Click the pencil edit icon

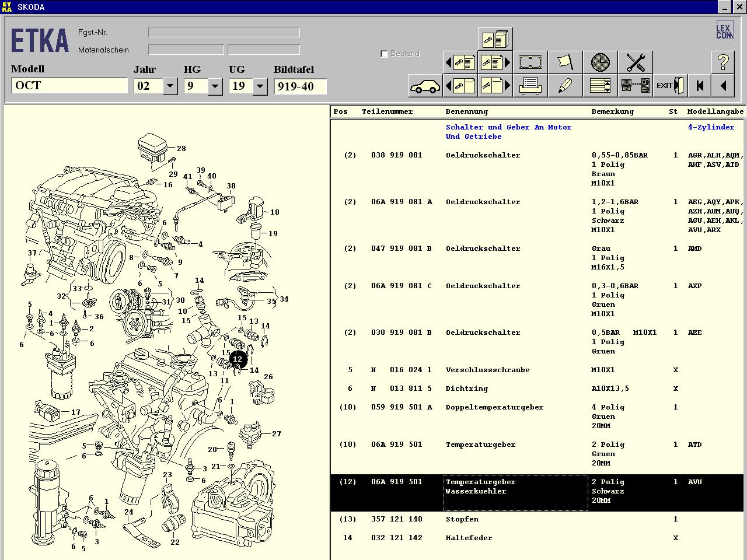click(x=565, y=86)
